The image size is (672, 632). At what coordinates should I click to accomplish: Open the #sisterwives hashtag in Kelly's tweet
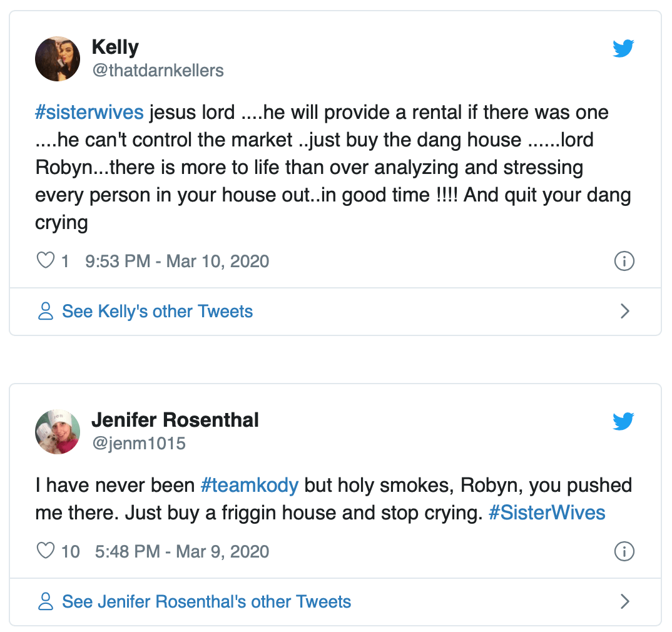(x=89, y=113)
